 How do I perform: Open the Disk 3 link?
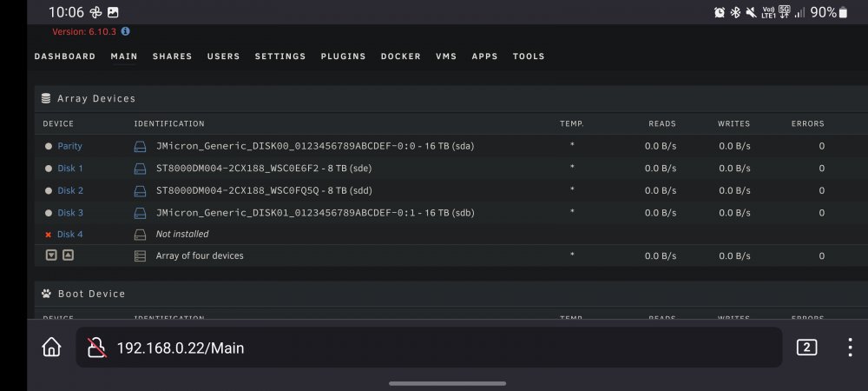[70, 213]
